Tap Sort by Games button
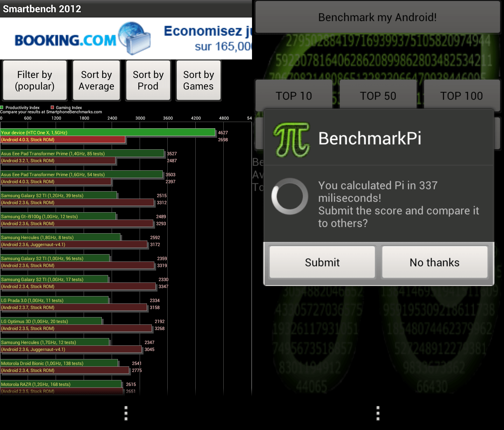The image size is (504, 430). tap(198, 80)
